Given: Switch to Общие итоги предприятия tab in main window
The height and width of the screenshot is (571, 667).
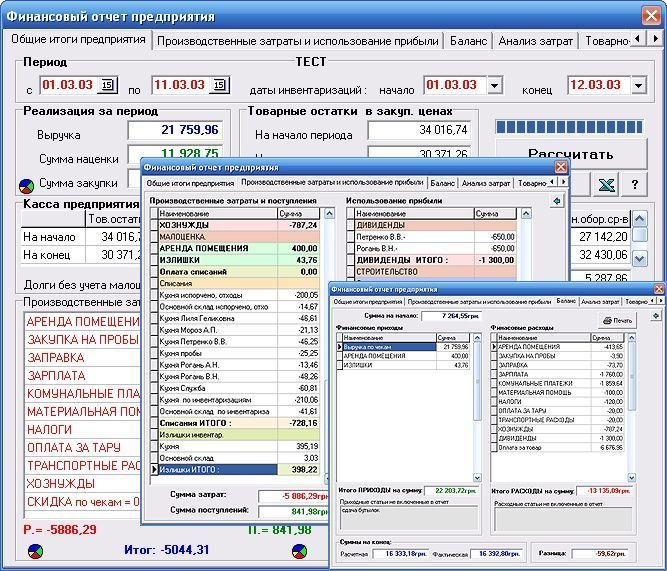Looking at the screenshot, I should (78, 40).
